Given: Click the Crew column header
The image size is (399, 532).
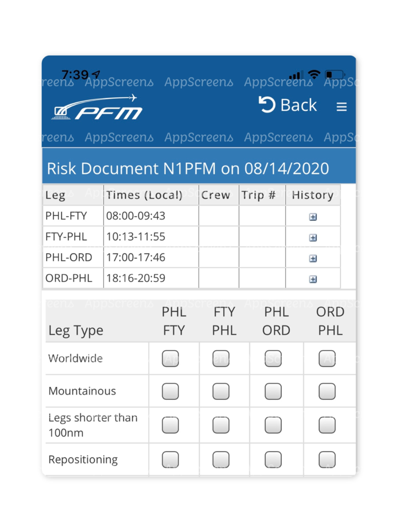Looking at the screenshot, I should (219, 195).
